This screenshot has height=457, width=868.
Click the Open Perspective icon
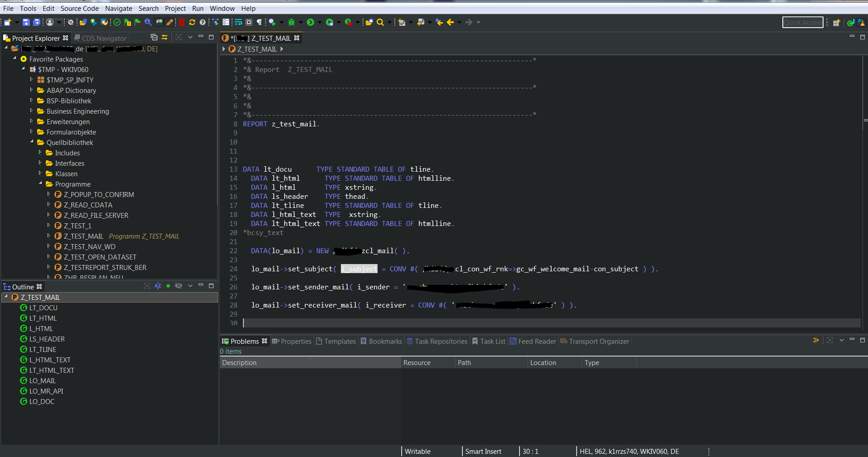[x=836, y=23]
